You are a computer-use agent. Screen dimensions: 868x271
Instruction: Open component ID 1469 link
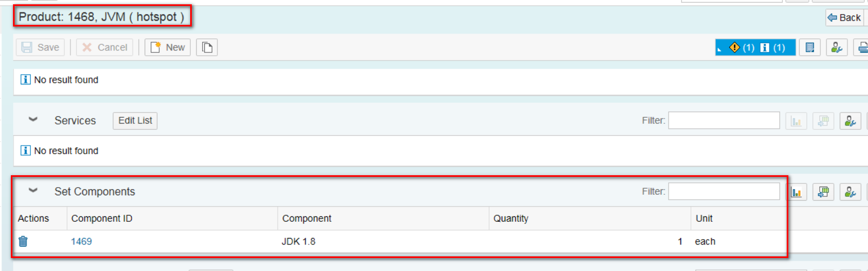click(81, 241)
